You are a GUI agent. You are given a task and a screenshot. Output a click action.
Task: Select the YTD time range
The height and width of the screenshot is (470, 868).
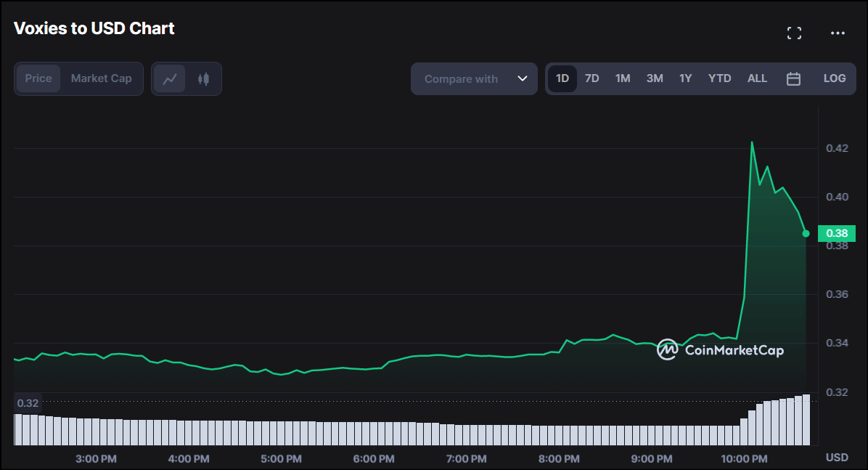click(719, 78)
